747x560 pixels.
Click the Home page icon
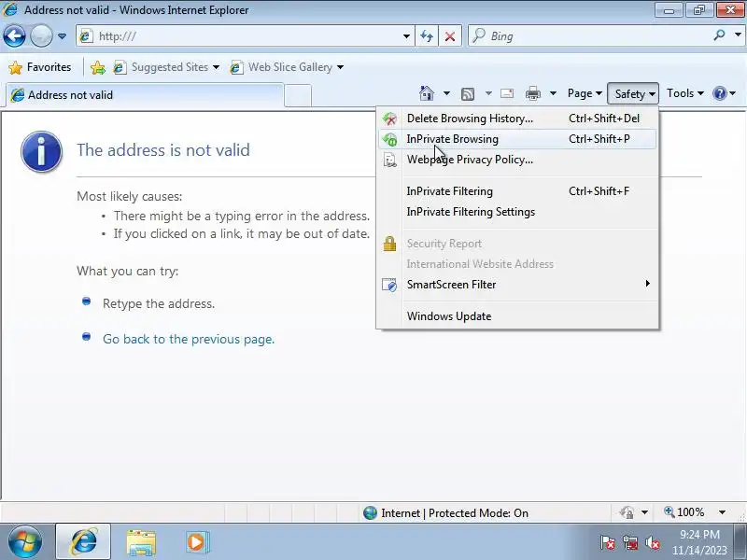coord(427,93)
